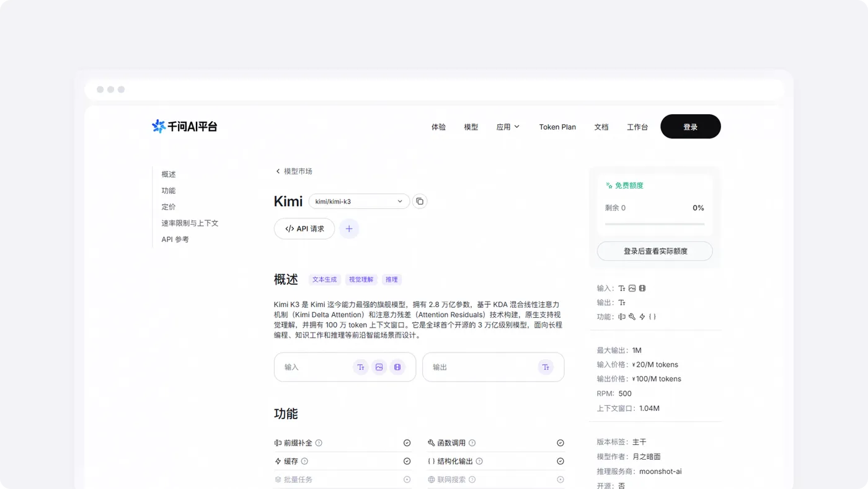Open the help tooltip icon beside 缓存
The height and width of the screenshot is (489, 868).
coord(304,461)
